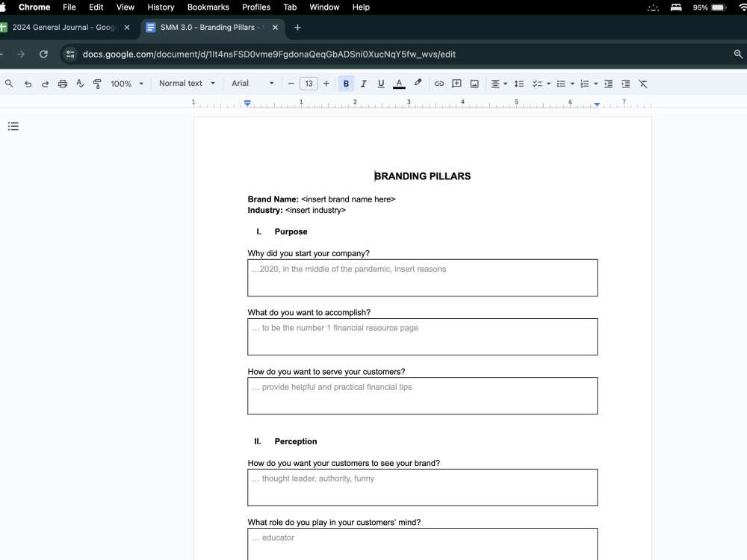Click the address bar URL

(x=269, y=55)
